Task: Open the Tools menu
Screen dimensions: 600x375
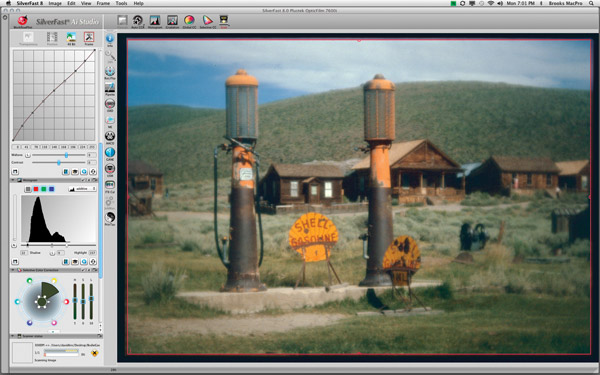Action: pyautogui.click(x=121, y=3)
